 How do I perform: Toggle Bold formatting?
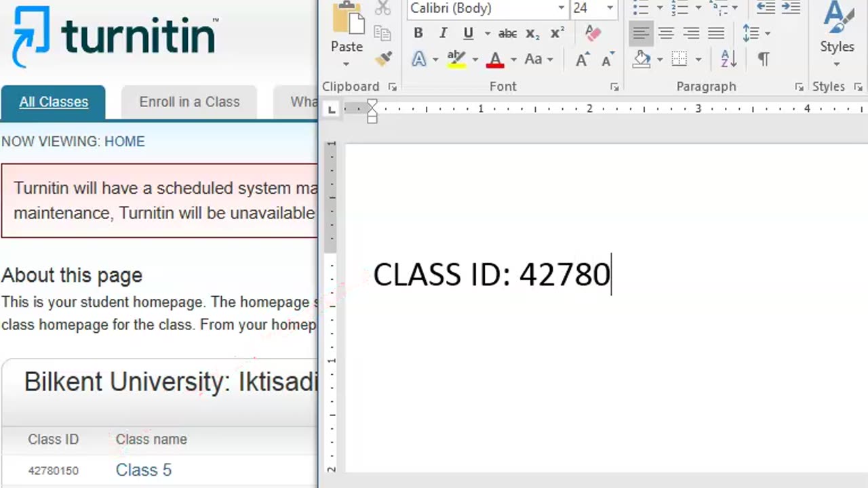click(x=418, y=33)
